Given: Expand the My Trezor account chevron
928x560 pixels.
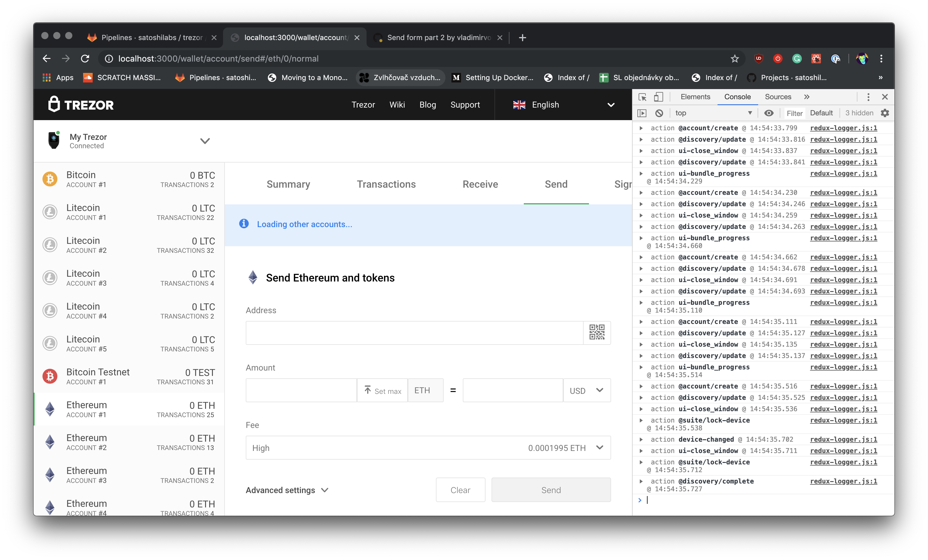Looking at the screenshot, I should (205, 141).
